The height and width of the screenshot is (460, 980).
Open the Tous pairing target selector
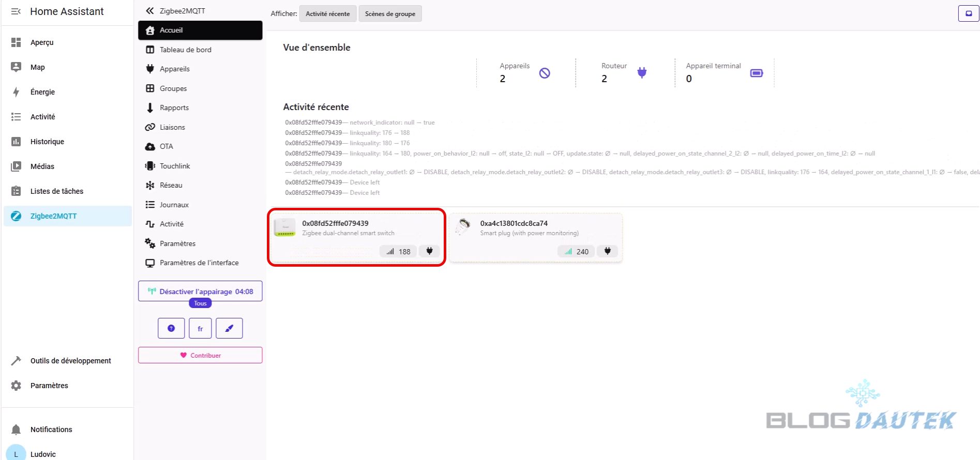pos(200,303)
